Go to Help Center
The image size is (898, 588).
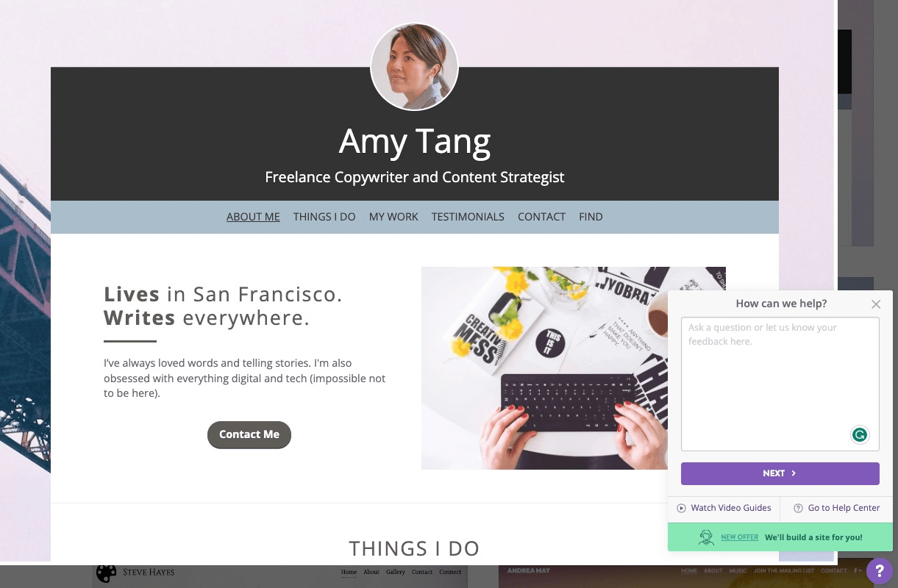pos(843,508)
